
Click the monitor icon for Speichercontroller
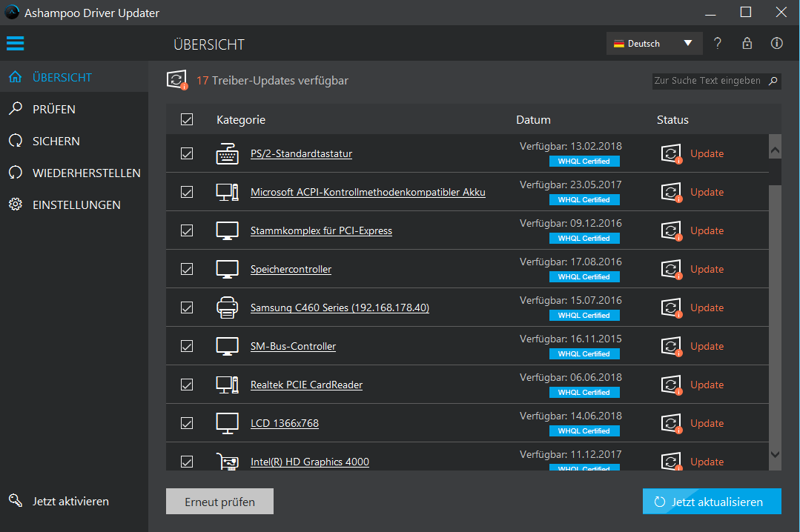227,269
